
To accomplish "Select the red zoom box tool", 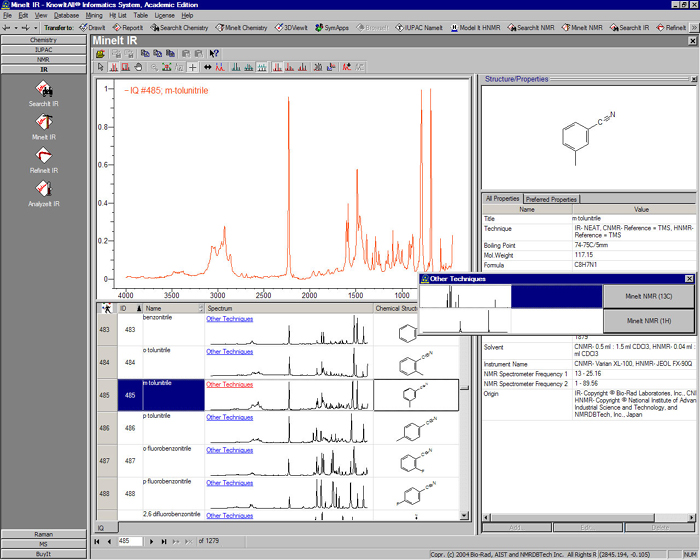I will (x=126, y=67).
